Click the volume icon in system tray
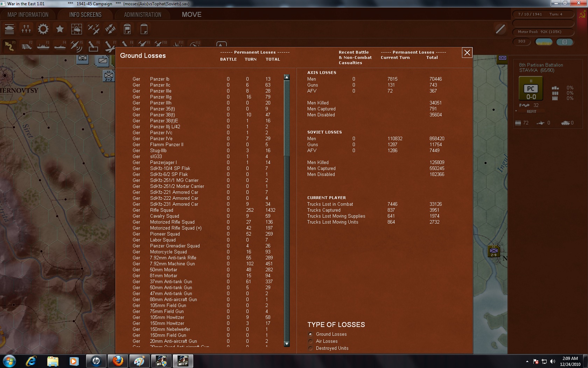Screen dimensions: 588x368 553,361
